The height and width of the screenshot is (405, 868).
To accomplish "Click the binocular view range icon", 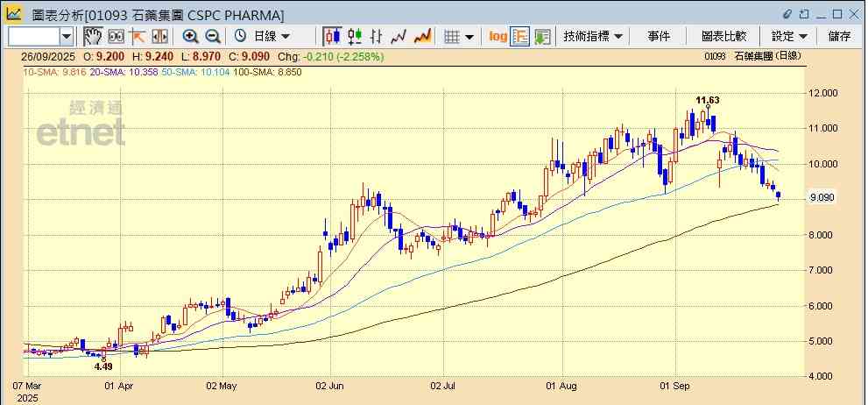I will (116, 37).
